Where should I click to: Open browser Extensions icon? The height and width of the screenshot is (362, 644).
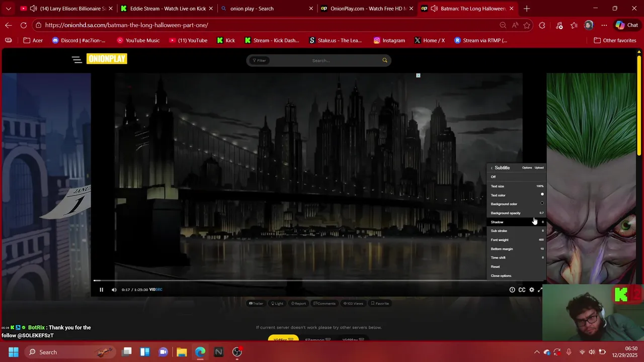[542, 25]
